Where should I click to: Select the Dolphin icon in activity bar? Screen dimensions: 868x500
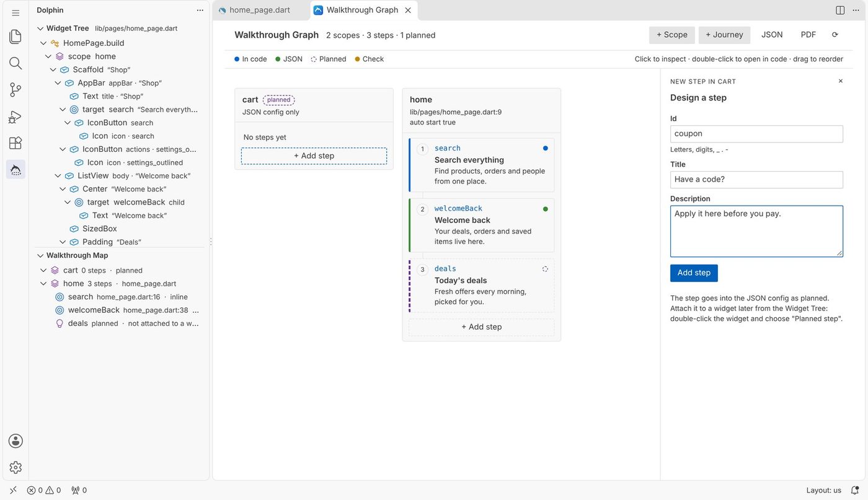[x=15, y=169]
